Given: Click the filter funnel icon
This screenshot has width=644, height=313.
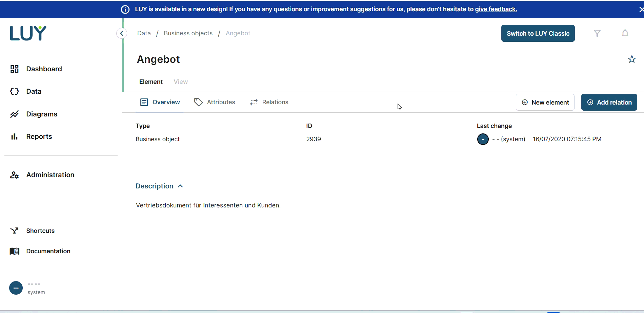Looking at the screenshot, I should pos(597,33).
